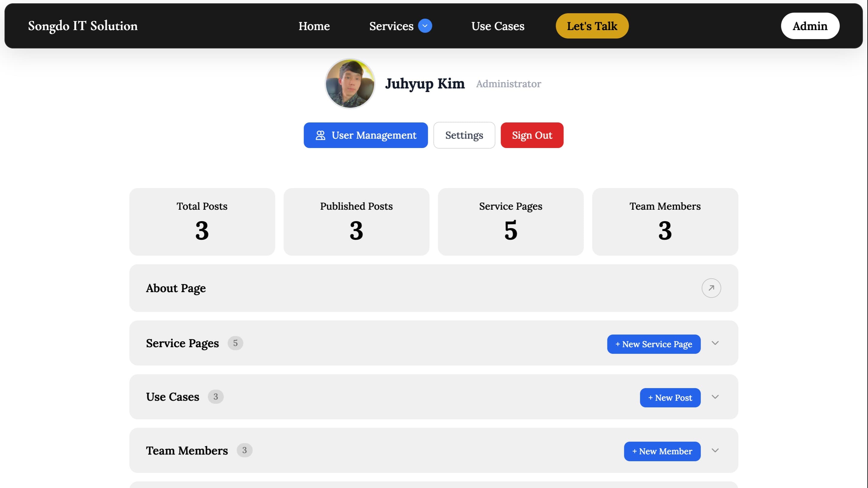Expand the Use Cases section chevron

(x=715, y=397)
